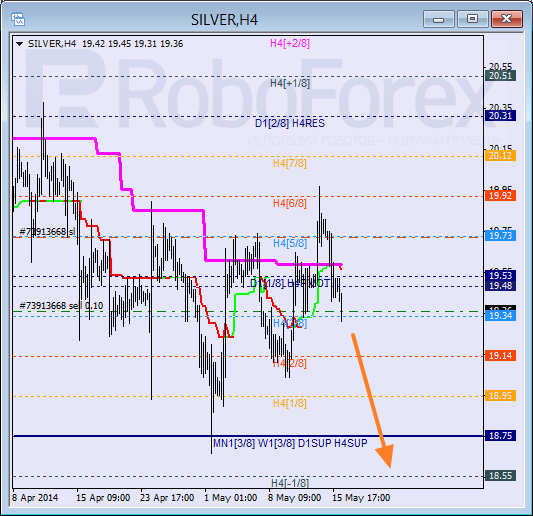Screen dimensions: 533x516
Task: Click the orange 20.12 price tag
Action: 500,156
